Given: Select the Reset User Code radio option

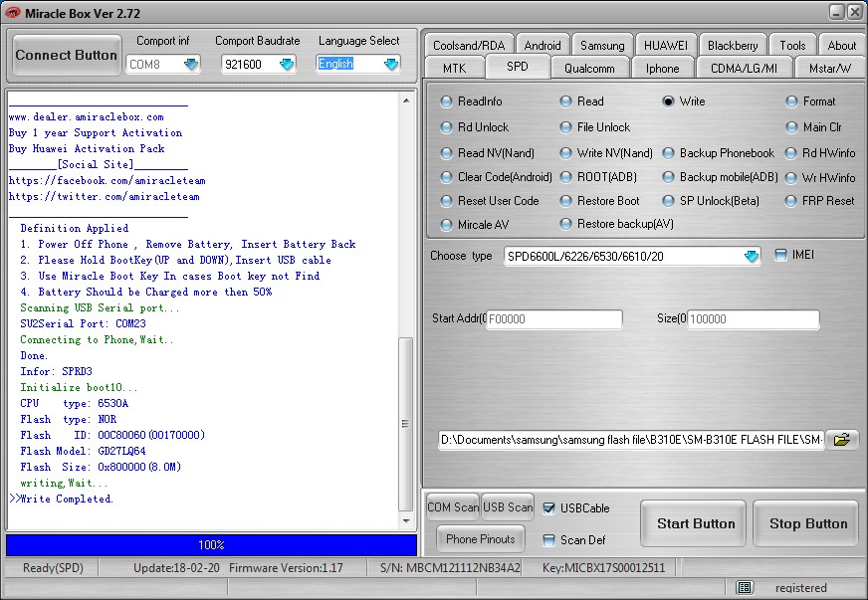Looking at the screenshot, I should 446,201.
